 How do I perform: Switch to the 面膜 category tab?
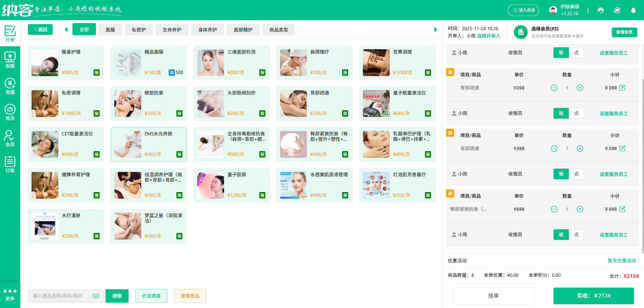point(110,29)
